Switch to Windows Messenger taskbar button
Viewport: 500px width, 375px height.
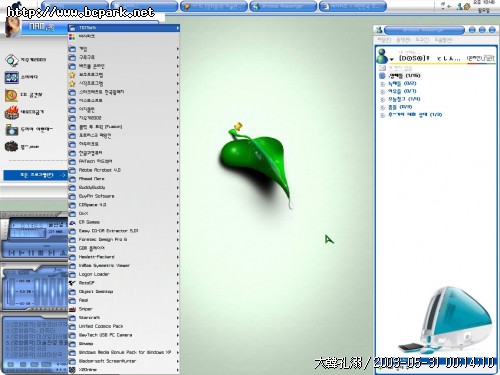[x=283, y=6]
